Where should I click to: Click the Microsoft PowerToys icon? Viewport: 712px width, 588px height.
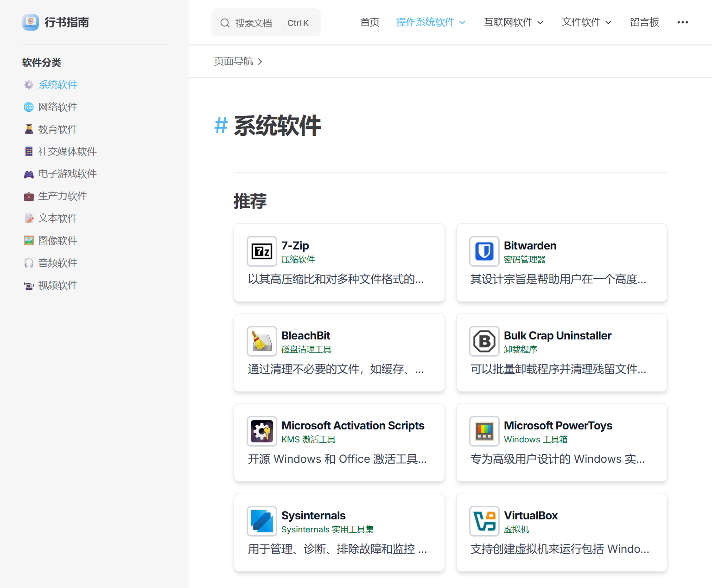pos(484,431)
